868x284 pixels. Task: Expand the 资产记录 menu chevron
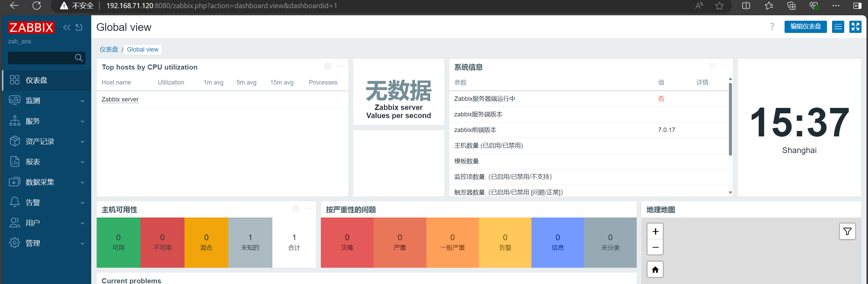coord(82,142)
